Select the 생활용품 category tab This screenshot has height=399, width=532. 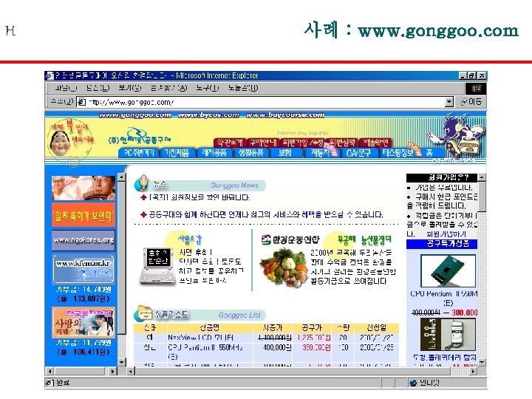pyautogui.click(x=250, y=153)
